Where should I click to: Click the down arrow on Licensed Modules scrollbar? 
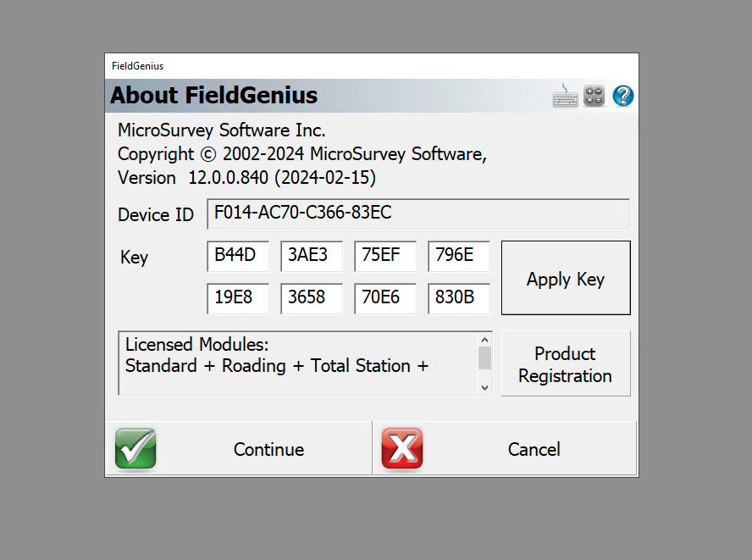(484, 388)
